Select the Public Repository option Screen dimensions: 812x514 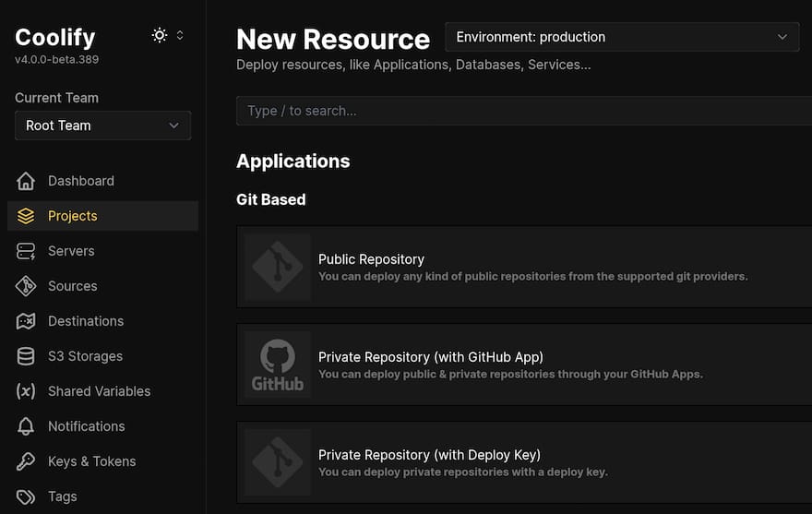click(x=524, y=268)
